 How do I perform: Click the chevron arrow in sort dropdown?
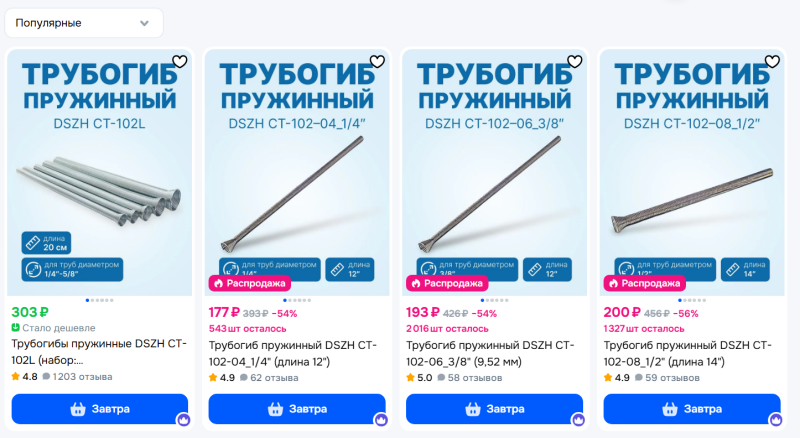pyautogui.click(x=144, y=23)
